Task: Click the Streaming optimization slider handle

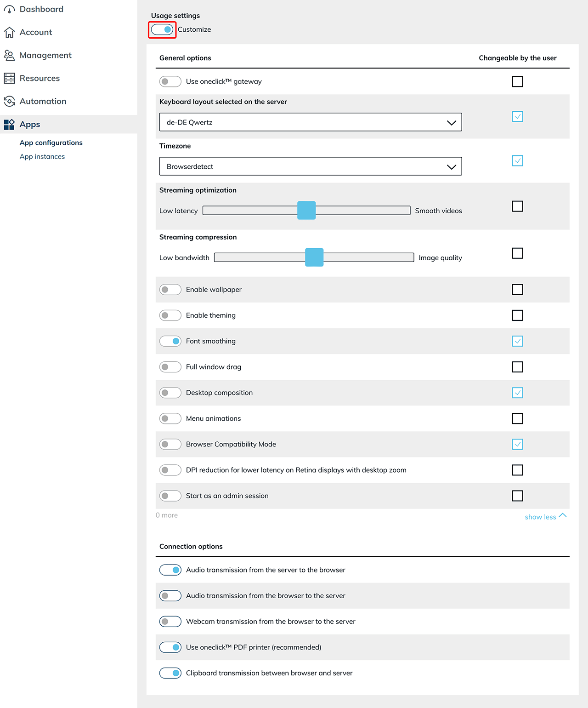Action: 306,210
